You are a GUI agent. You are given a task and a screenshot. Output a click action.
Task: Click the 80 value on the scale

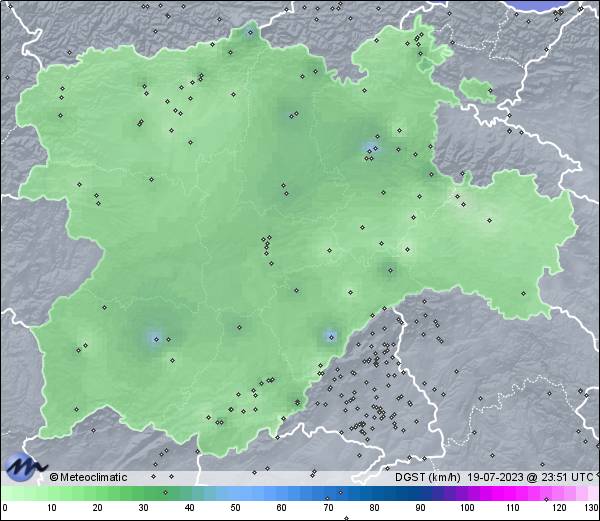(x=374, y=508)
